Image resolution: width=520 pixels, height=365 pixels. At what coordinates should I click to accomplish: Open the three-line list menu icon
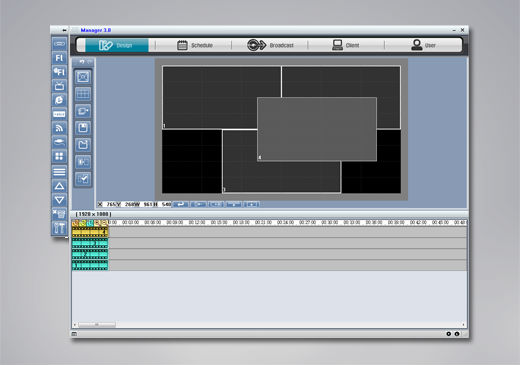pyautogui.click(x=59, y=172)
